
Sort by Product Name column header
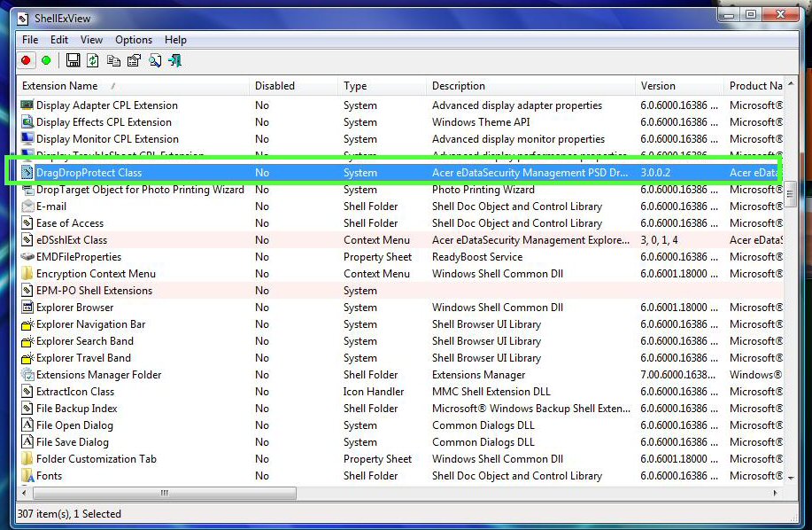point(754,86)
